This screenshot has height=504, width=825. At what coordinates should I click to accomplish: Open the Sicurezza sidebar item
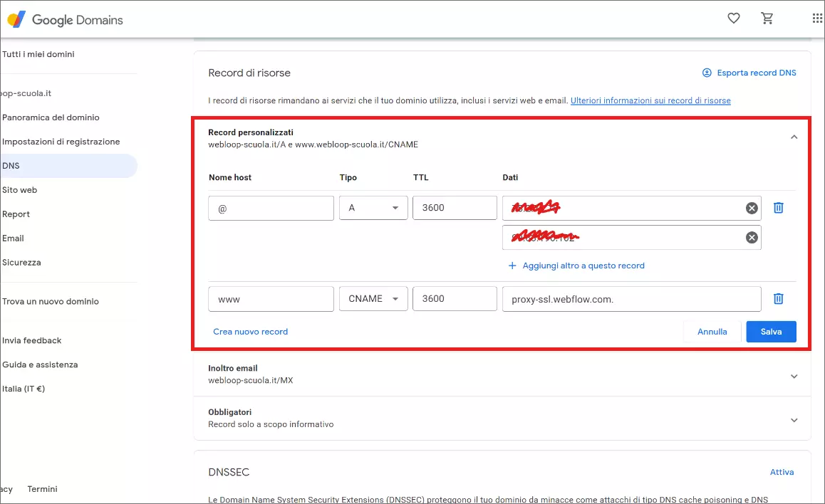point(21,262)
